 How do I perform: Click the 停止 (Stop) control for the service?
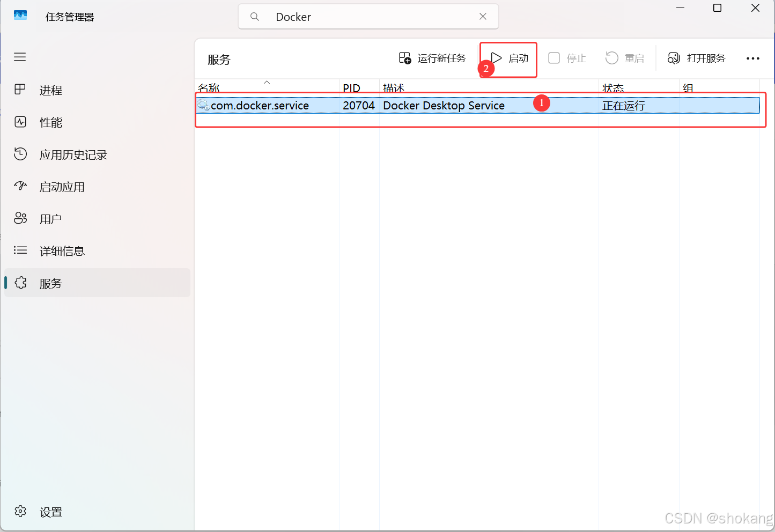(x=567, y=58)
